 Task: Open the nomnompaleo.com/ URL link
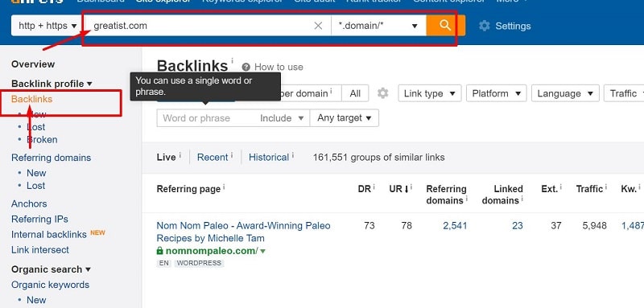click(x=212, y=251)
